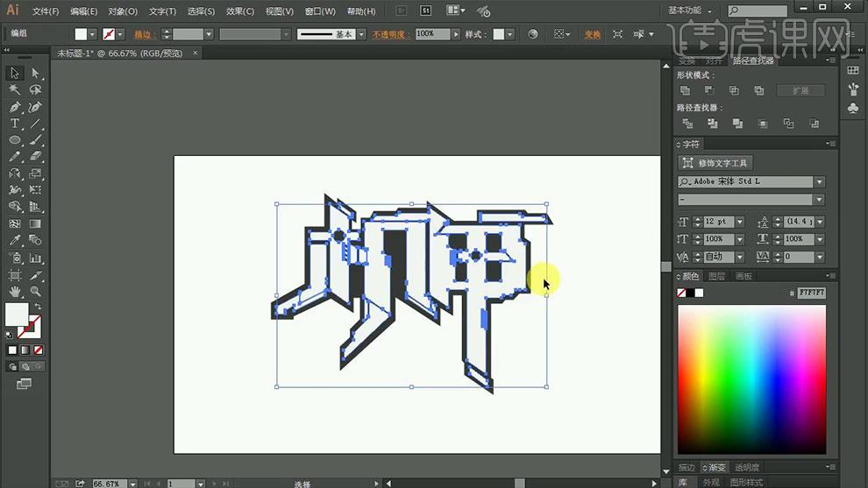
Task: Open the 效果(C) menu
Action: pos(239,11)
